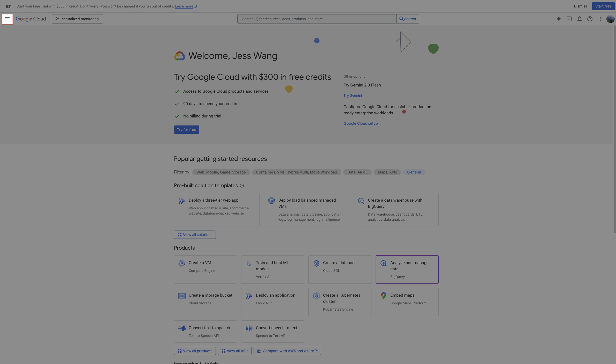Select the General filter chip
The height and width of the screenshot is (364, 616).
(x=414, y=172)
